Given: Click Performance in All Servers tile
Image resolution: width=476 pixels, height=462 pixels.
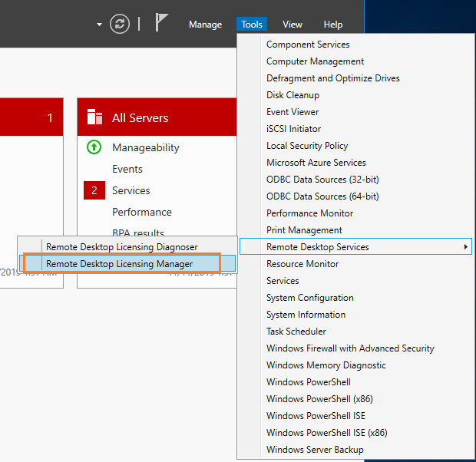Looking at the screenshot, I should point(142,212).
